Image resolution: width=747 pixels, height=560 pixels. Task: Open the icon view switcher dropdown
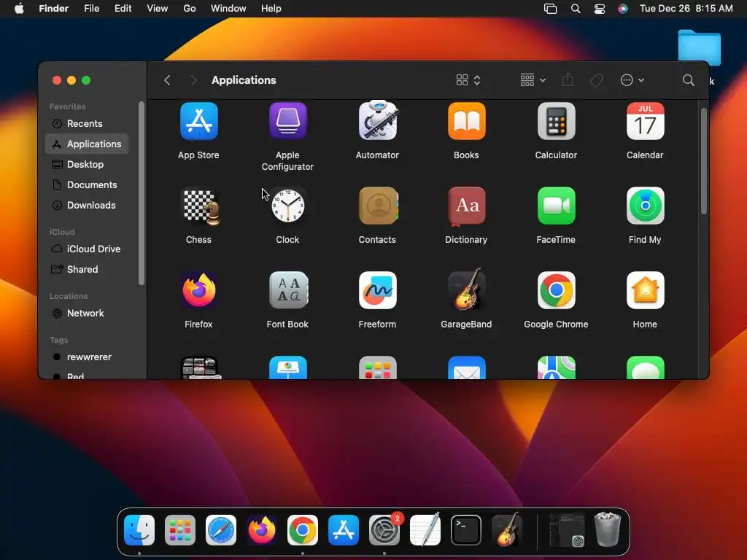click(x=469, y=80)
